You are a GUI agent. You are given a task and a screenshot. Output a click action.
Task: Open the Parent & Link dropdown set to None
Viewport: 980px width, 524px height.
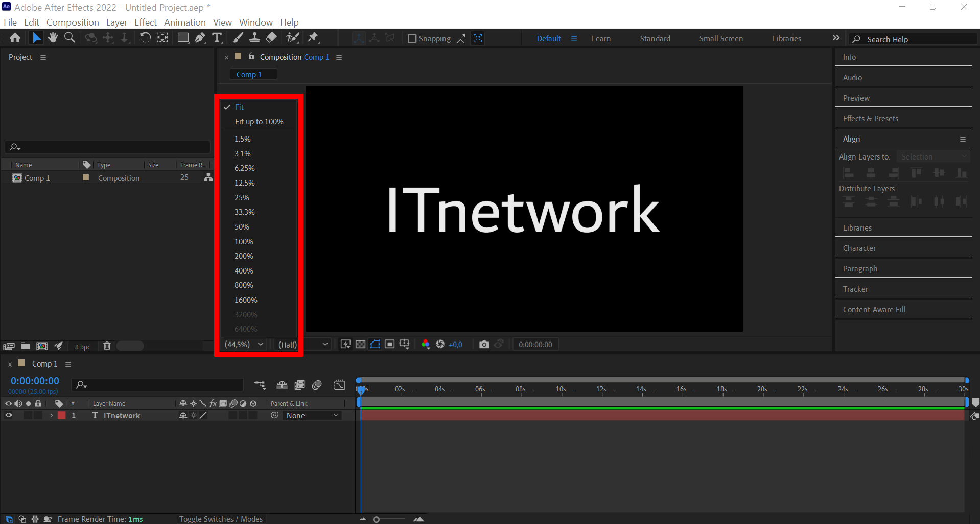pyautogui.click(x=312, y=415)
